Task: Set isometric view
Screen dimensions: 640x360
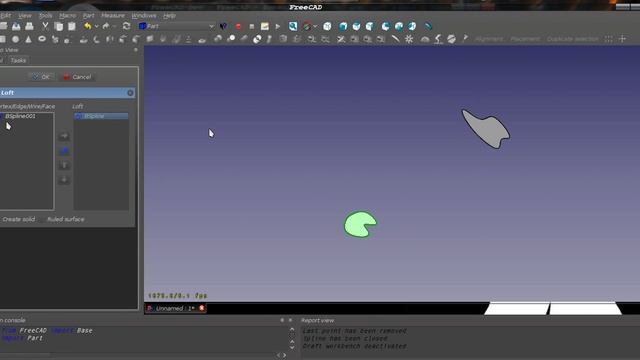Action: click(x=327, y=26)
